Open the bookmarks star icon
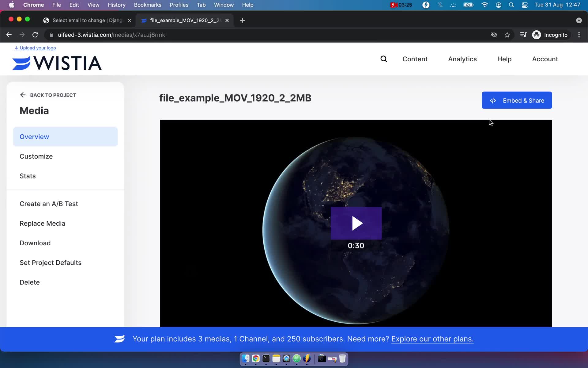This screenshot has height=368, width=588. [x=507, y=35]
